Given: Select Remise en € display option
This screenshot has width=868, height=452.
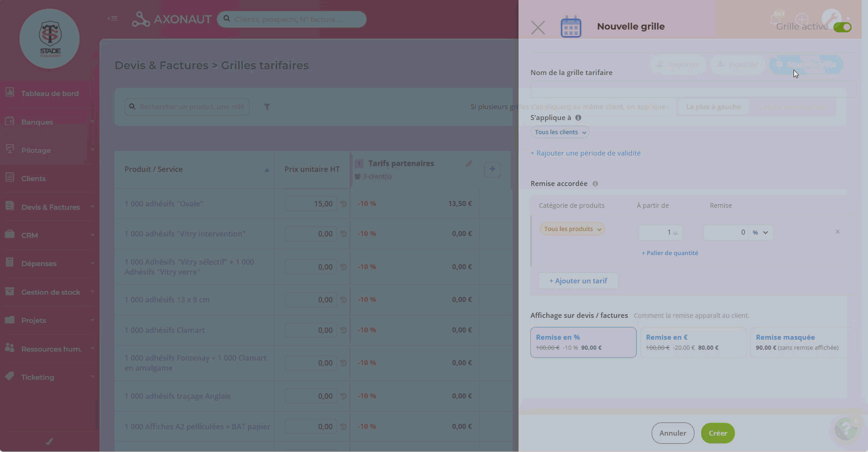Looking at the screenshot, I should pyautogui.click(x=693, y=342).
